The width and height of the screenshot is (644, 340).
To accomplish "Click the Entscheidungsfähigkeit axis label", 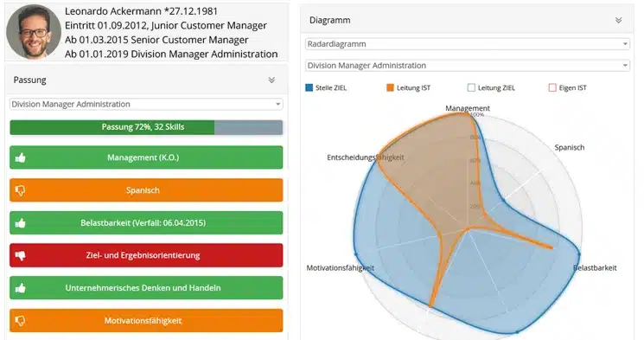I will pos(366,157).
